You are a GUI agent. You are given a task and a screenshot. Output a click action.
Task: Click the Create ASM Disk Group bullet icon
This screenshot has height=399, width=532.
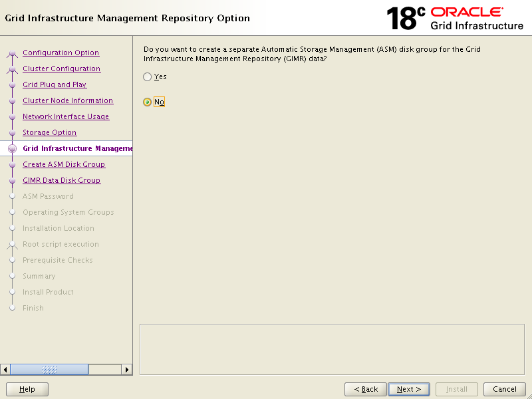[12, 164]
